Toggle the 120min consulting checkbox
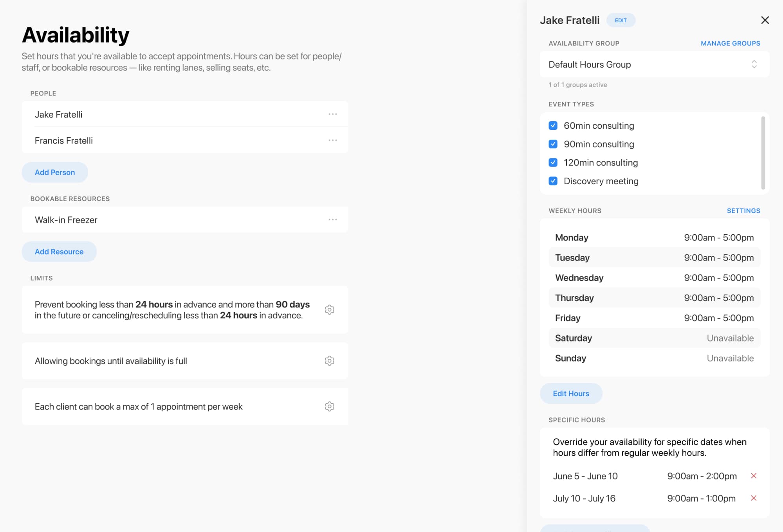 pos(553,162)
